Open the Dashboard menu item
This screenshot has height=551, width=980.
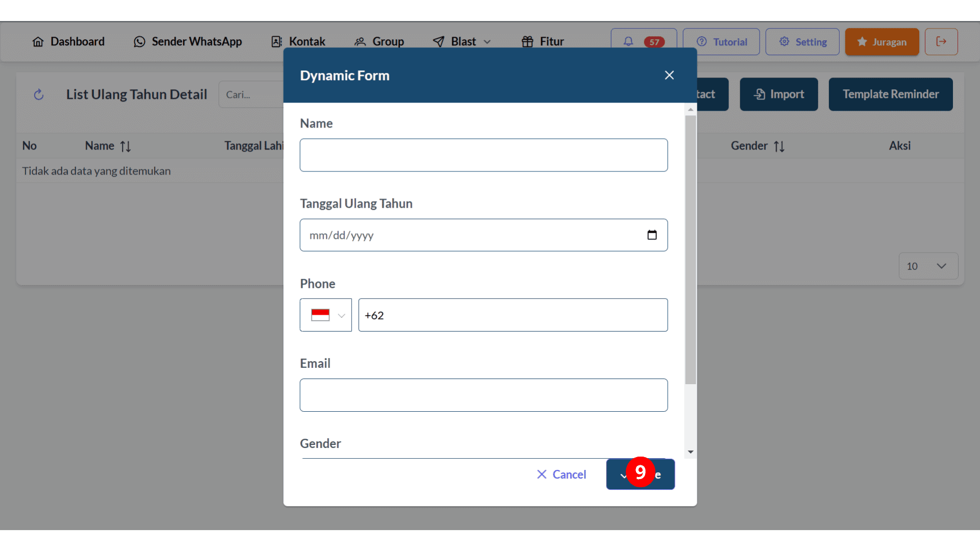pos(68,42)
